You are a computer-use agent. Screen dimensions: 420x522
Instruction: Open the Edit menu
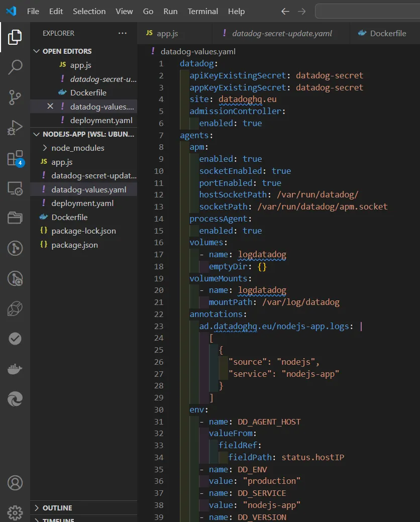(56, 12)
